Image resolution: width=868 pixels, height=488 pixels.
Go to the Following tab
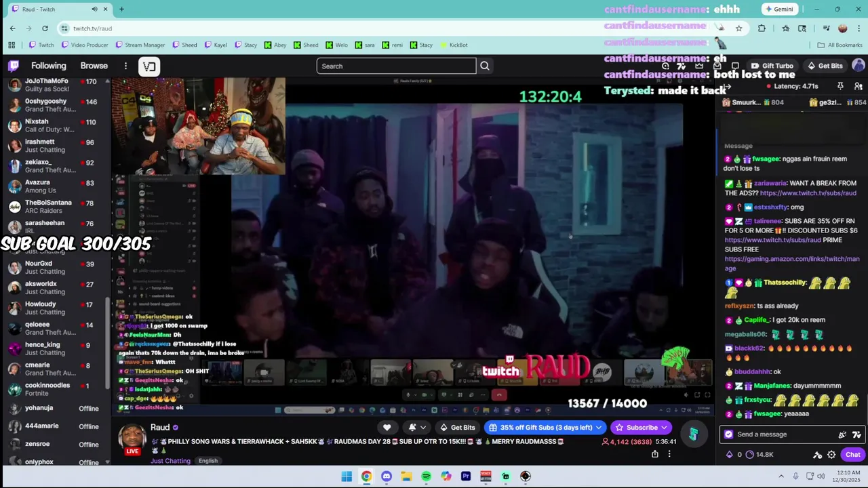tap(49, 66)
